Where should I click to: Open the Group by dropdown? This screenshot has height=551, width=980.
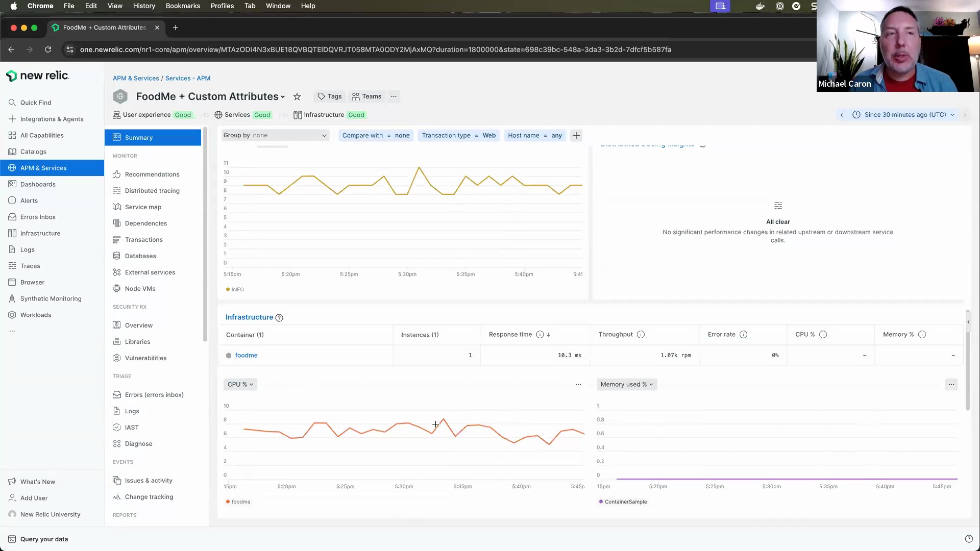pos(275,136)
